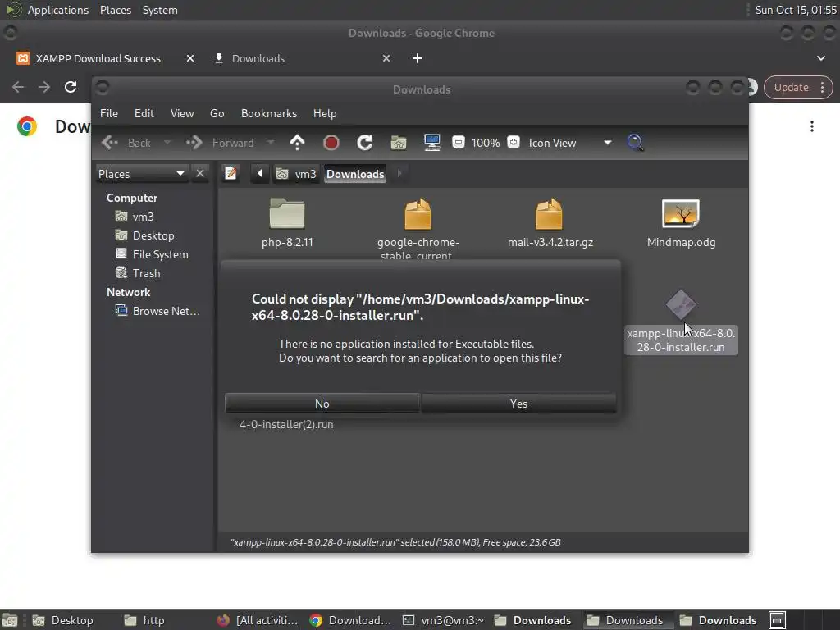
Task: Click Downloads path bar button
Action: [x=355, y=174]
